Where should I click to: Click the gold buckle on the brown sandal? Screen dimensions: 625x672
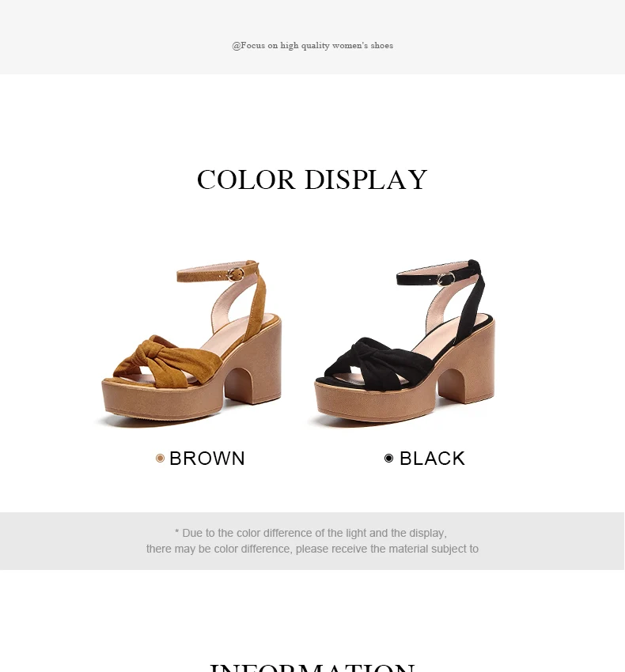[x=235, y=274]
